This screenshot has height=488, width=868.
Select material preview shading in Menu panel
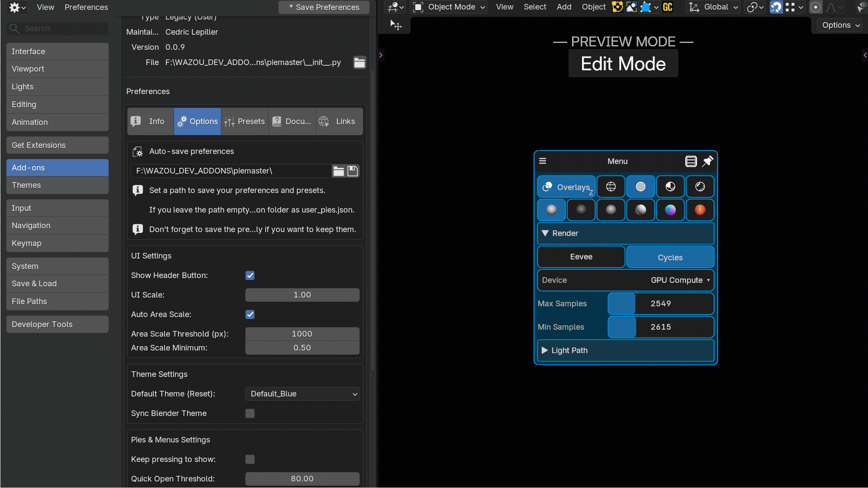(671, 187)
